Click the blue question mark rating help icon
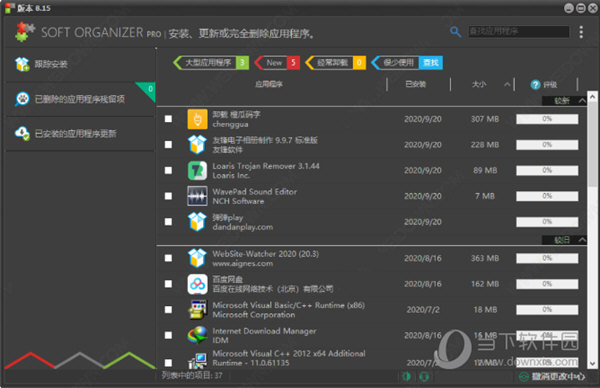Viewport: 600px width, 388px height. pyautogui.click(x=535, y=85)
